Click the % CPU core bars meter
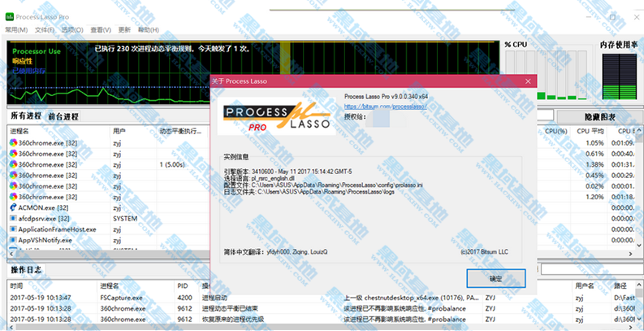The width and height of the screenshot is (644, 331). point(547,75)
